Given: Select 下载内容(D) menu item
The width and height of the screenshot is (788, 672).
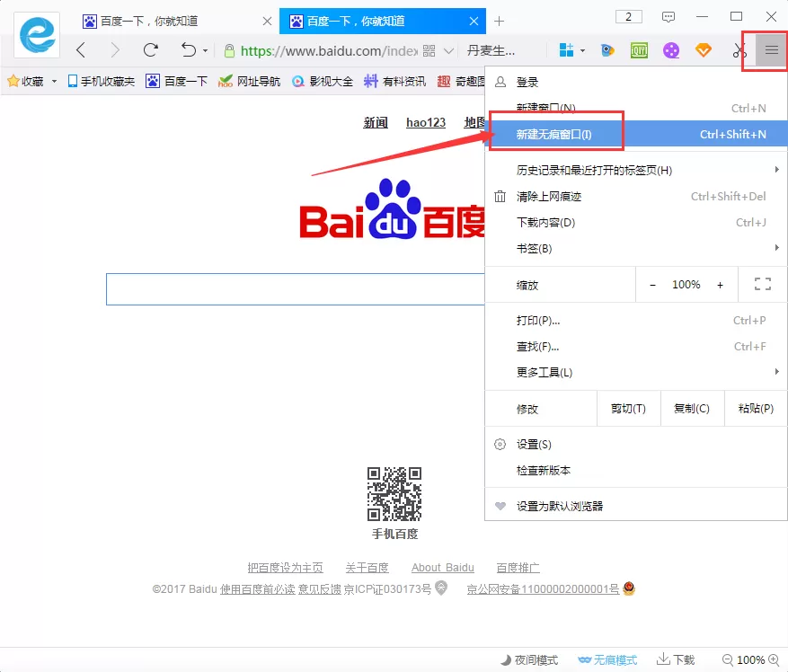Looking at the screenshot, I should coord(636,223).
